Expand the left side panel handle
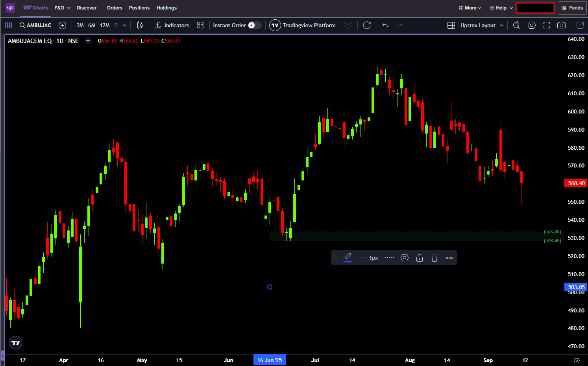This screenshot has width=588, height=366. (x=2, y=355)
